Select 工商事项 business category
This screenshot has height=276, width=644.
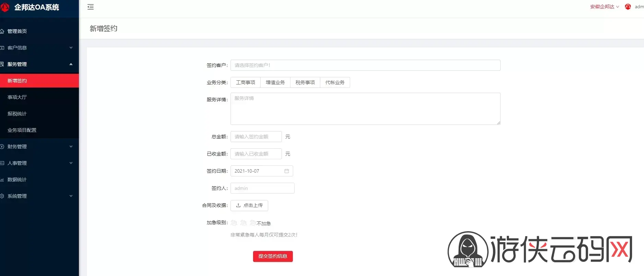pos(246,82)
